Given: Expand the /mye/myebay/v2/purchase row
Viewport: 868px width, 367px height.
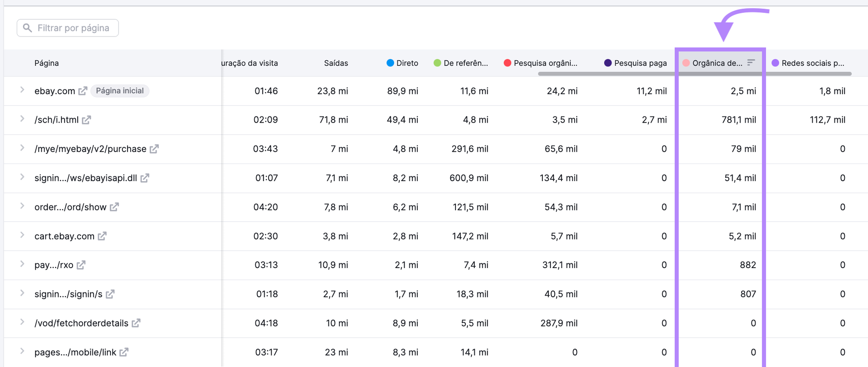Looking at the screenshot, I should point(22,148).
